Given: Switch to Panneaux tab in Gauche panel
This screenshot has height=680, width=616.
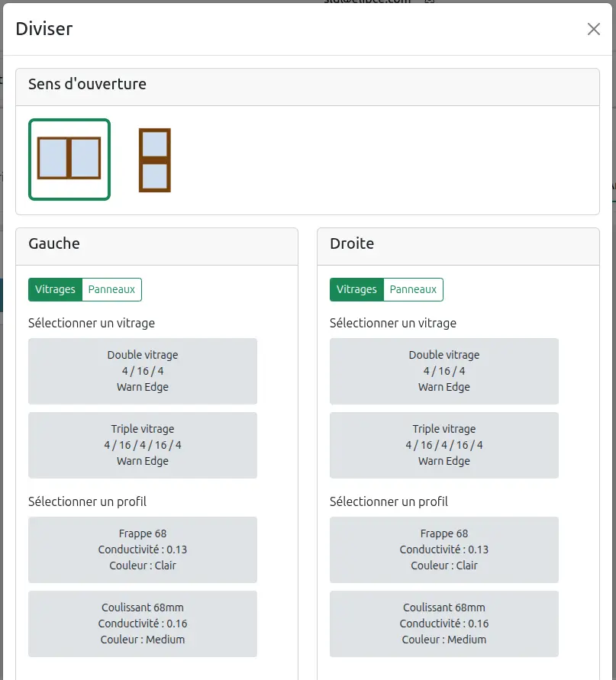Looking at the screenshot, I should (111, 290).
